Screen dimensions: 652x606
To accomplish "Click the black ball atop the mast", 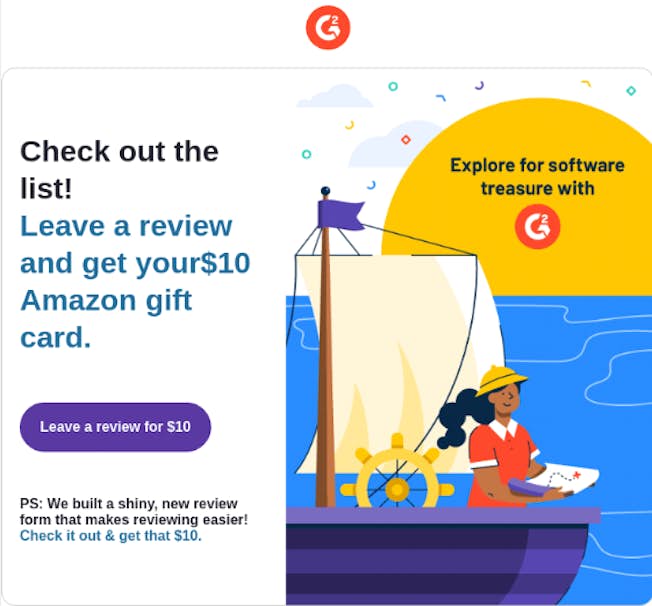I will [326, 191].
